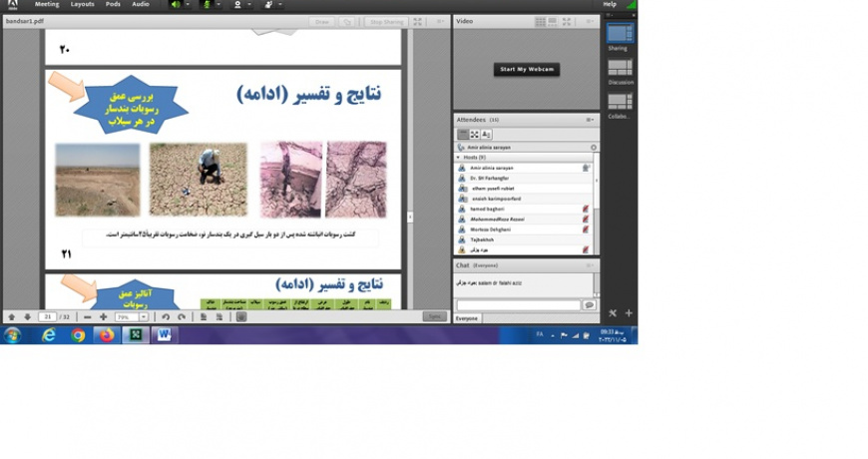Select the Discussion layout
Image resolution: width=868 pixels, height=459 pixels.
click(620, 68)
